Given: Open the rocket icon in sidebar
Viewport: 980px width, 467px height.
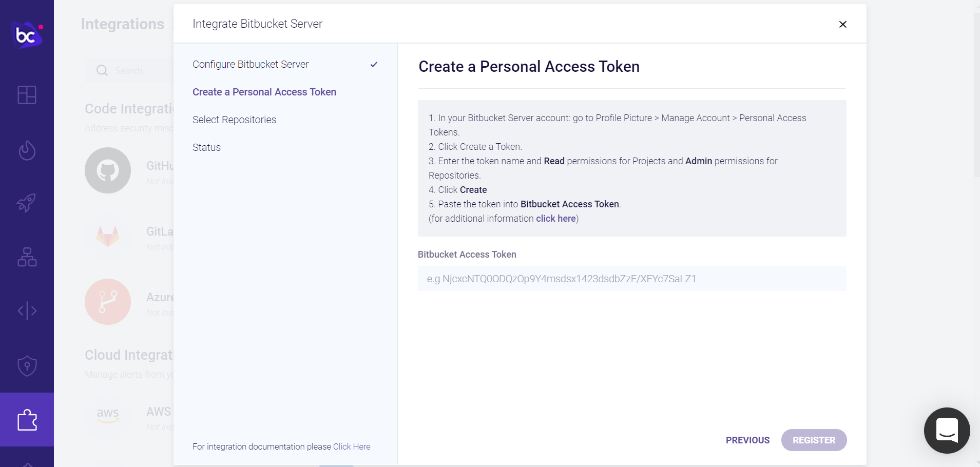Looking at the screenshot, I should pyautogui.click(x=27, y=203).
